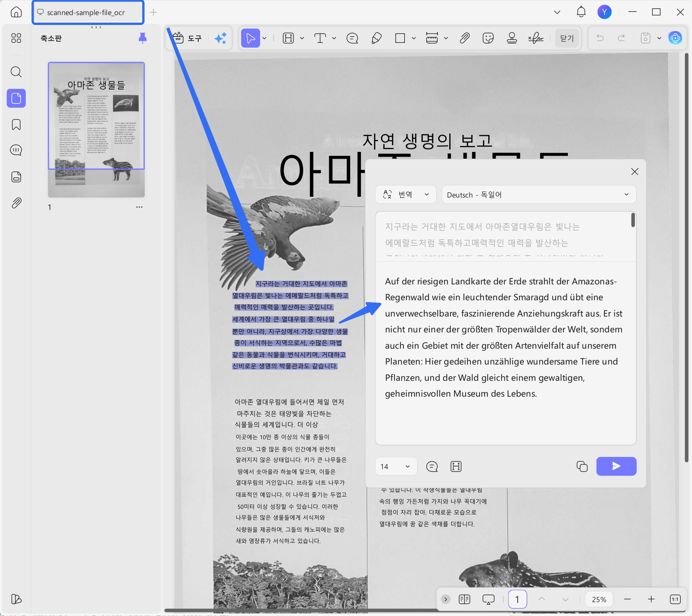Open the font size 14 dropdown
Image resolution: width=692 pixels, height=616 pixels.
(x=396, y=466)
